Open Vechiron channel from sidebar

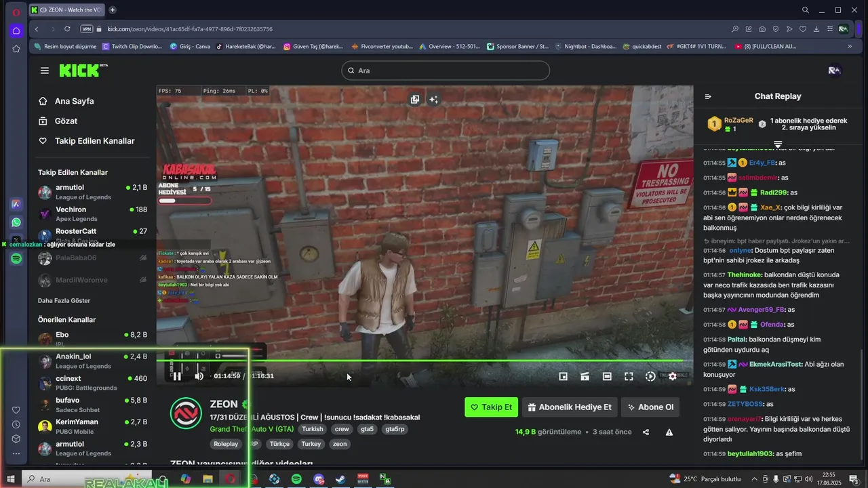[x=92, y=214]
